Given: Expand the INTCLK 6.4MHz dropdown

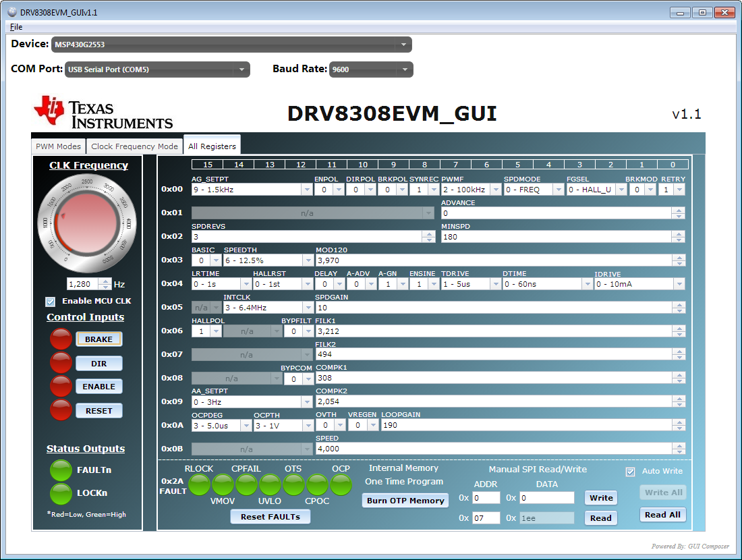Looking at the screenshot, I should (x=308, y=308).
